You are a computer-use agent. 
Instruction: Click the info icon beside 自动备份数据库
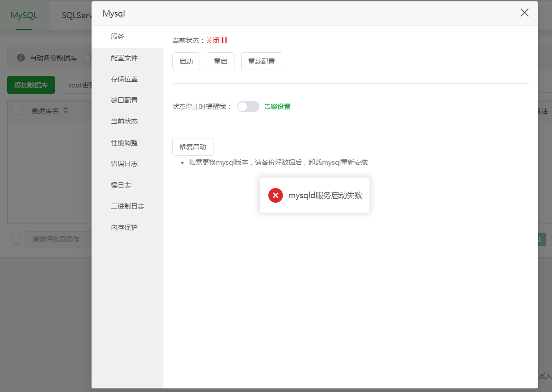tap(21, 58)
